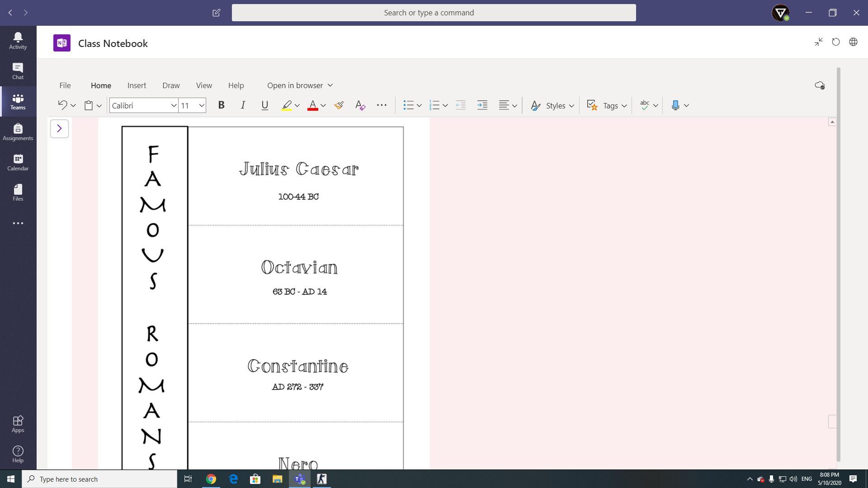This screenshot has width=868, height=488.
Task: Open Assignments in the Teams sidebar
Action: coord(18,132)
